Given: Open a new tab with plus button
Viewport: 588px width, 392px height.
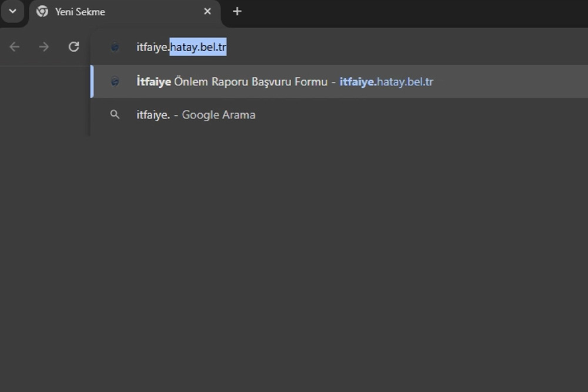Looking at the screenshot, I should [237, 11].
